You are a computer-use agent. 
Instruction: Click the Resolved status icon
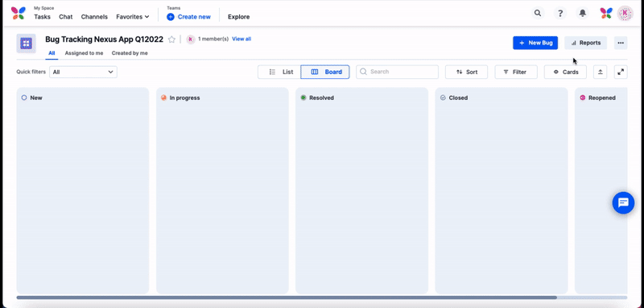(x=303, y=98)
